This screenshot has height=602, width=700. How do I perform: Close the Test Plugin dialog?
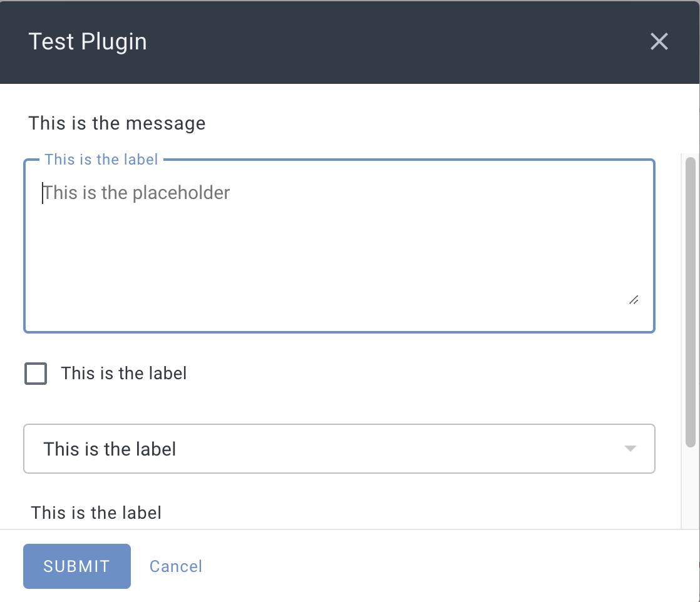click(659, 41)
